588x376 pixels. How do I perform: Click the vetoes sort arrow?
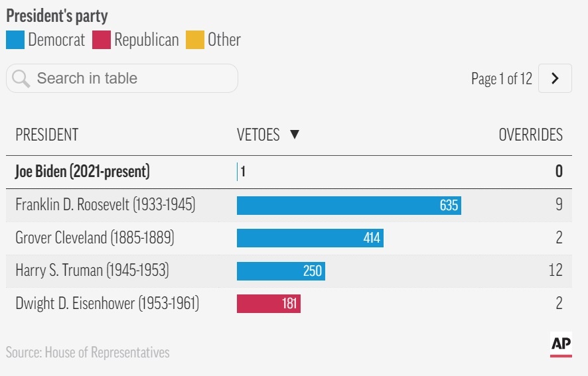pos(295,135)
